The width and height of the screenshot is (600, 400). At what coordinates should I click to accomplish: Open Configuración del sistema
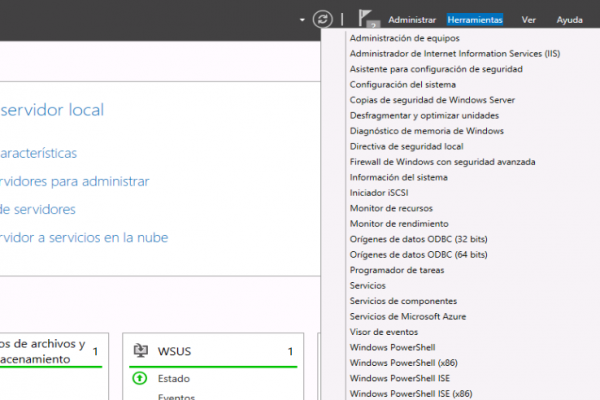point(403,85)
